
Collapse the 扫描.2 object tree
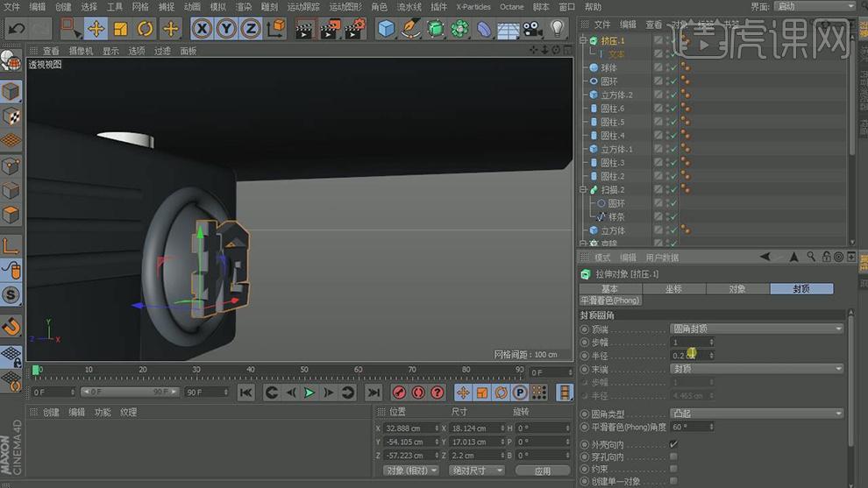coord(582,189)
